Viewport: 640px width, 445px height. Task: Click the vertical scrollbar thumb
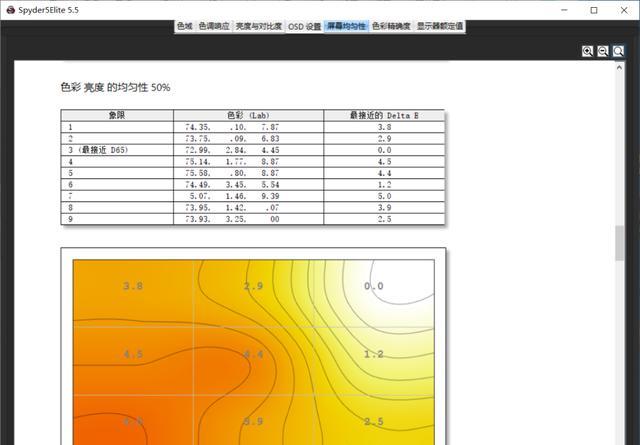tap(620, 243)
